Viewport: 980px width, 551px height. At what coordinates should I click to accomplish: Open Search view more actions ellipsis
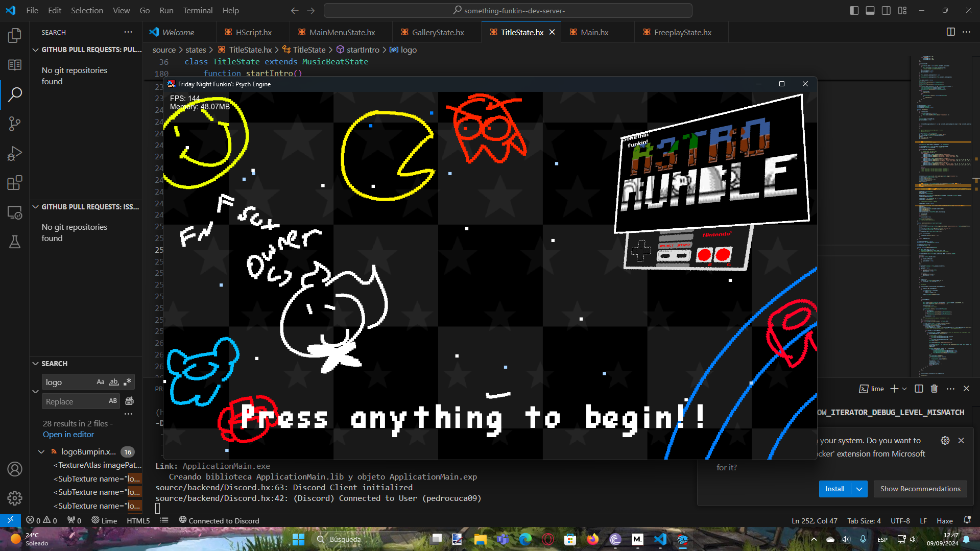point(128,32)
